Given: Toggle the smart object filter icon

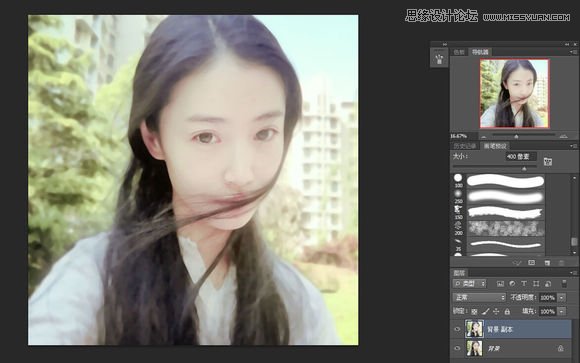Looking at the screenshot, I should click(x=548, y=284).
